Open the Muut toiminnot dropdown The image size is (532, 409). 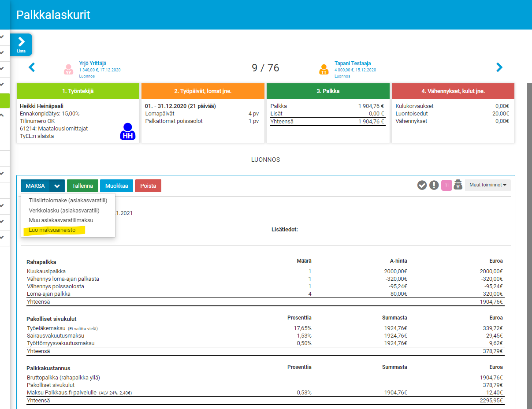[487, 185]
